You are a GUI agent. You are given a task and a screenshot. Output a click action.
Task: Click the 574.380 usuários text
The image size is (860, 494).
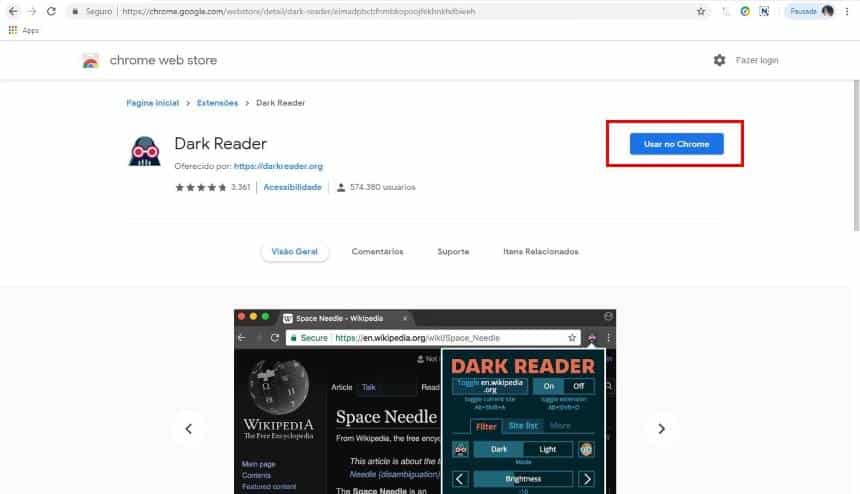[x=383, y=188]
